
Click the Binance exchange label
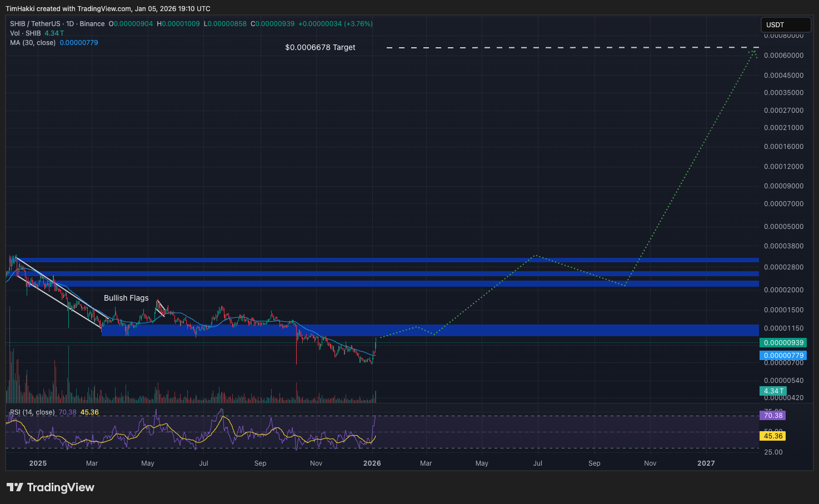tap(92, 24)
